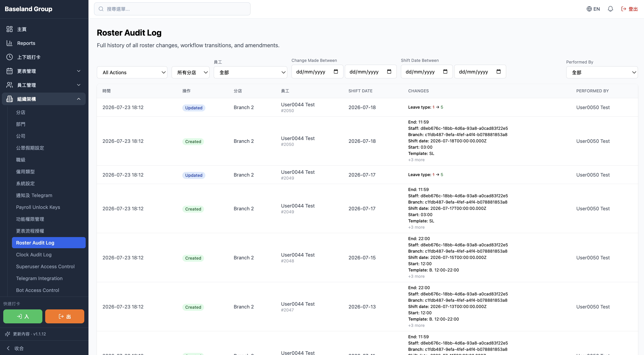
Task: Collapse the 組織架構 section chevron
Action: pos(79,99)
